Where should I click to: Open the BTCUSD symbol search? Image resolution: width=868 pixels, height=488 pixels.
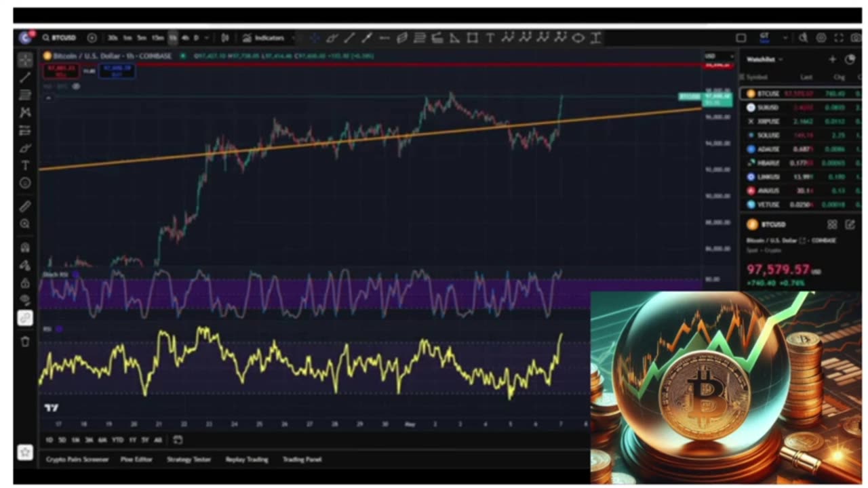[59, 38]
